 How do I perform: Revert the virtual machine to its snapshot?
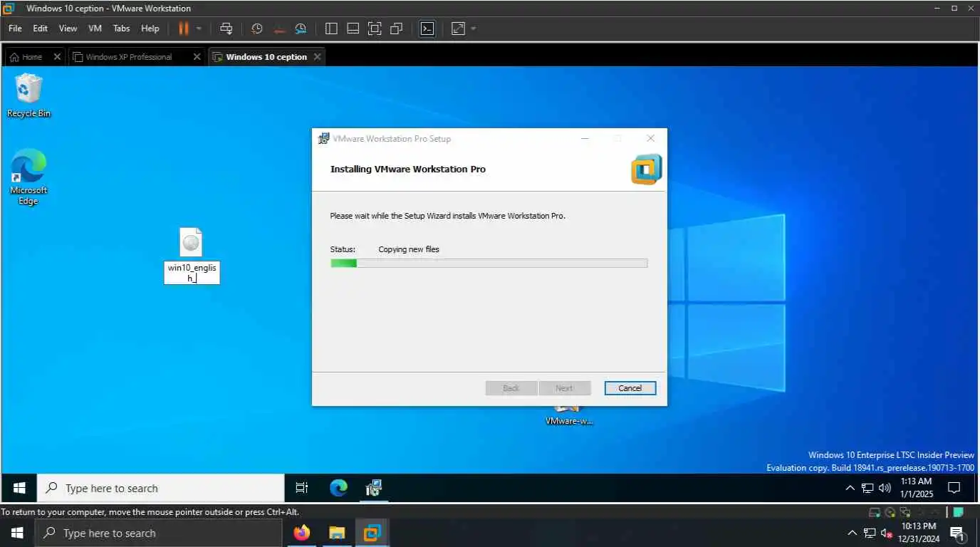pos(279,28)
